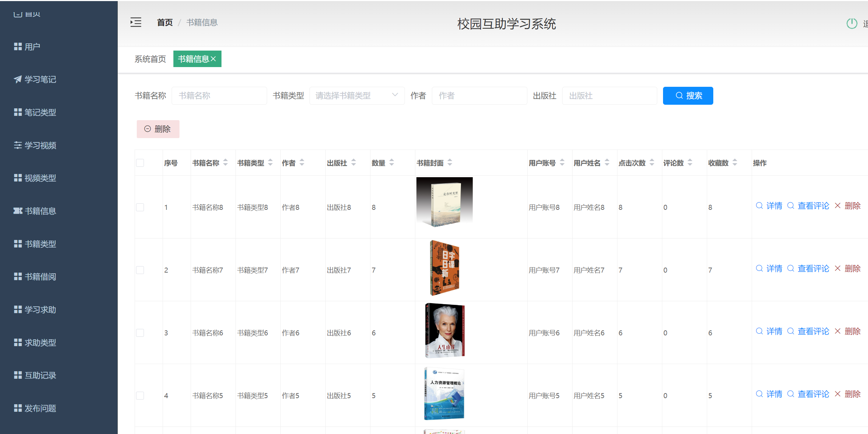This screenshot has height=434, width=868.
Task: Open 互助记录 section in sidebar
Action: click(40, 375)
